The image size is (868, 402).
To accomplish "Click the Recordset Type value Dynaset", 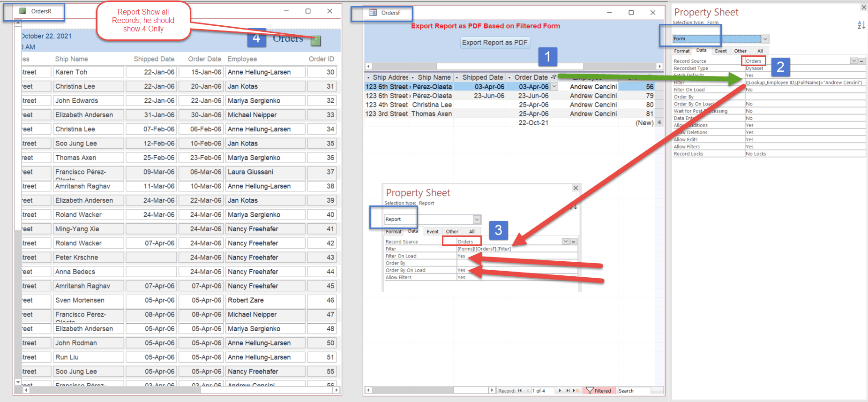I will [x=755, y=68].
